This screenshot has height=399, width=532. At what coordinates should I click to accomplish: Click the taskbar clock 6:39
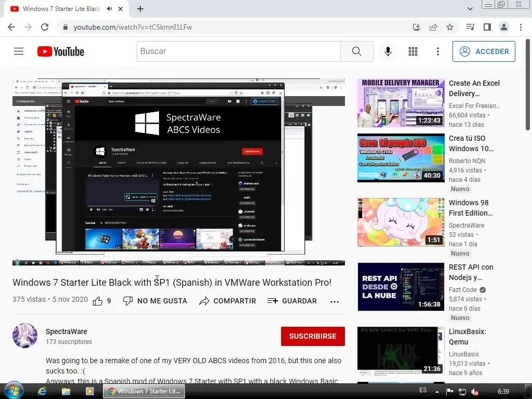(503, 392)
